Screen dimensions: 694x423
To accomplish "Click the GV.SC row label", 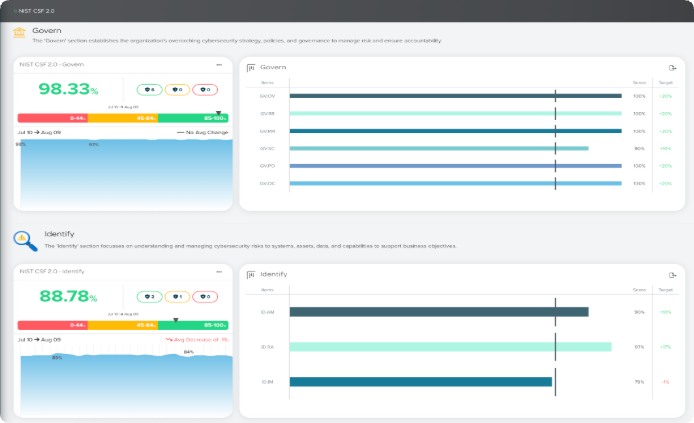I will [267, 149].
